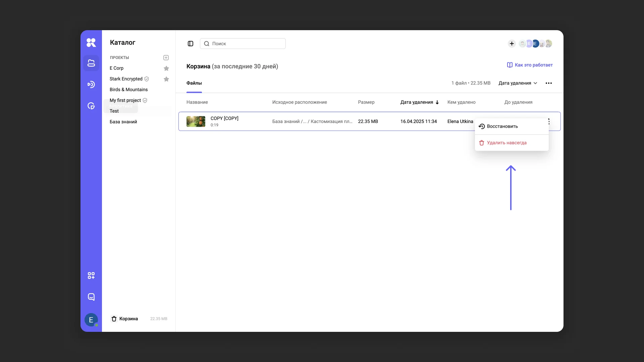Toggle the sidebar panel collapse icon
644x362 pixels.
click(191, 44)
